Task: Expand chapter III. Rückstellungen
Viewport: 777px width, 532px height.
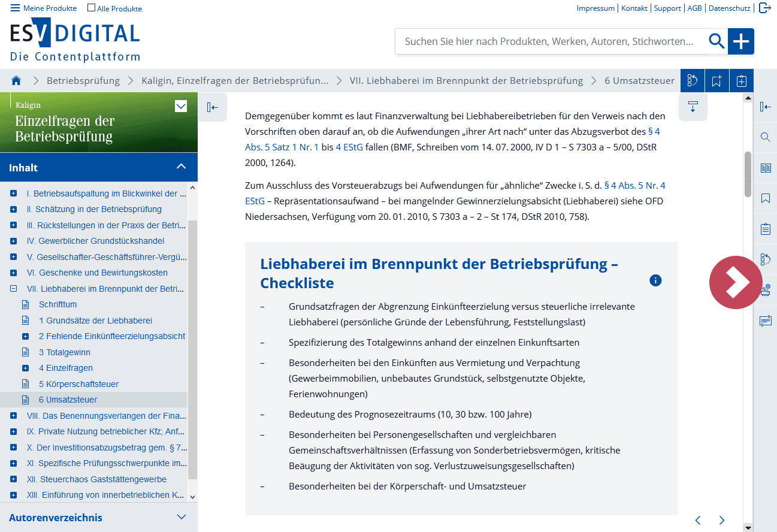Action: pos(13,225)
